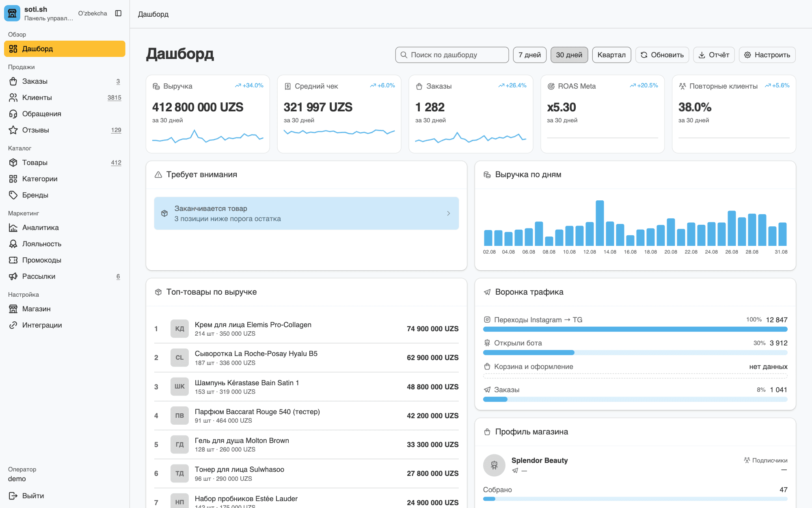The height and width of the screenshot is (508, 812).
Task: Open Аналитика chart icon item
Action: click(x=65, y=228)
